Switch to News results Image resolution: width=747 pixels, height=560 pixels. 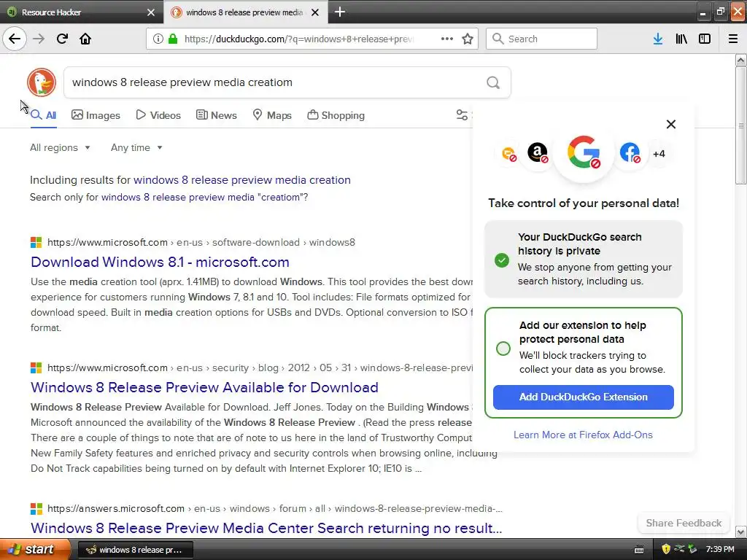[x=216, y=115]
